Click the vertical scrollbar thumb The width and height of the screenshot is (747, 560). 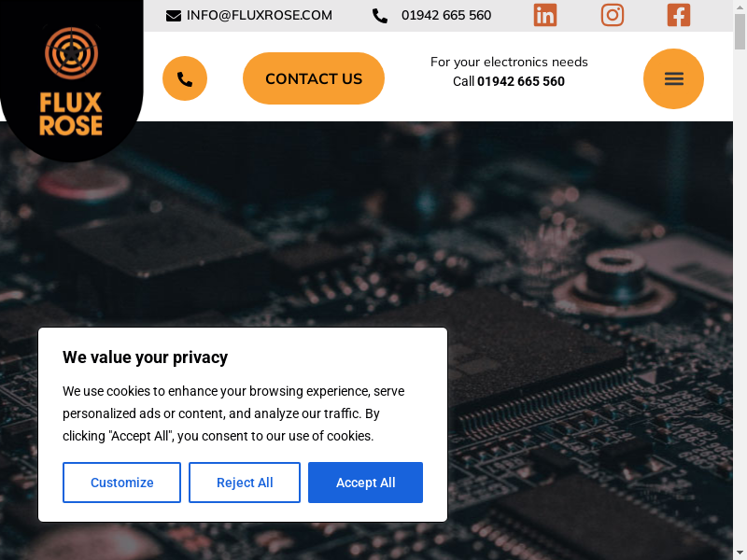pos(740,32)
